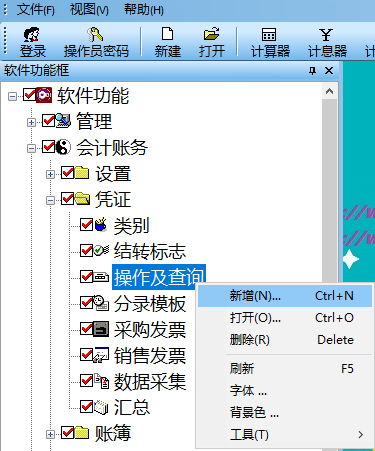Toggle the 汇总 checkbox
This screenshot has height=451, width=375.
pos(86,407)
